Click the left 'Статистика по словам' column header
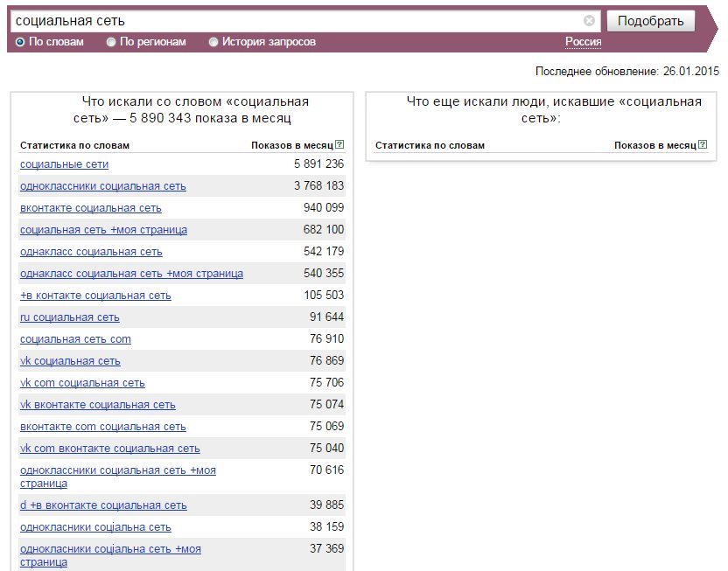The image size is (728, 571). pyautogui.click(x=74, y=145)
